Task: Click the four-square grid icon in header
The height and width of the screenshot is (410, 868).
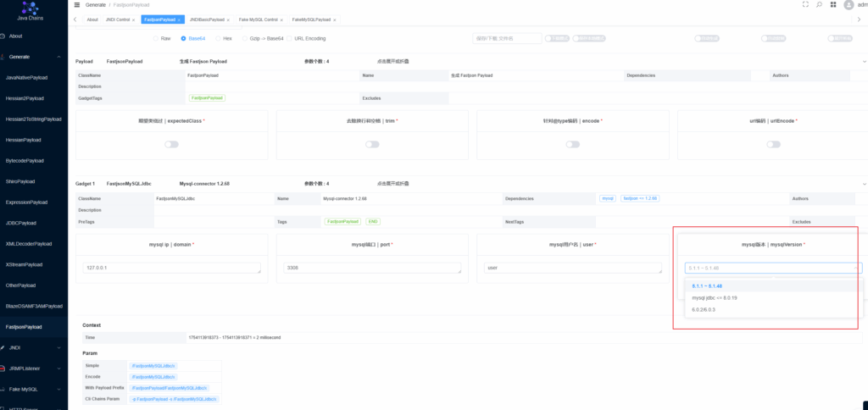Action: point(833,5)
